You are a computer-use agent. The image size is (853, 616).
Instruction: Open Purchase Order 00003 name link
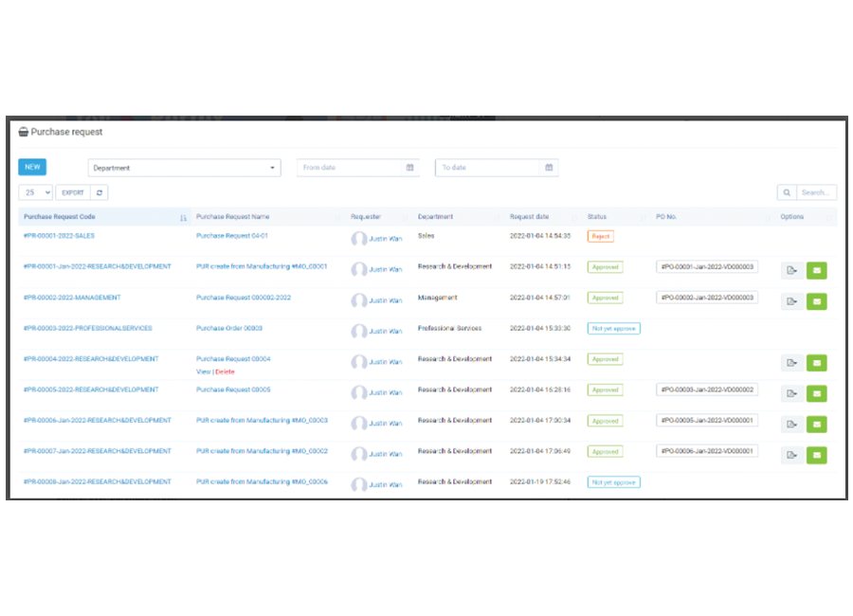point(229,328)
